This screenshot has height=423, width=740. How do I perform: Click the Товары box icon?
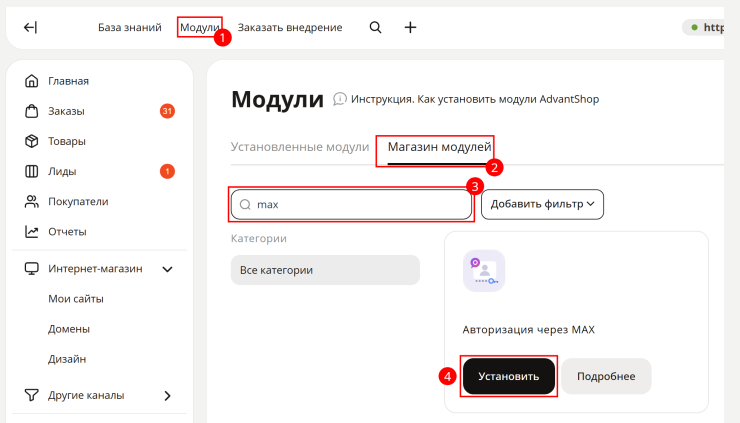(32, 141)
